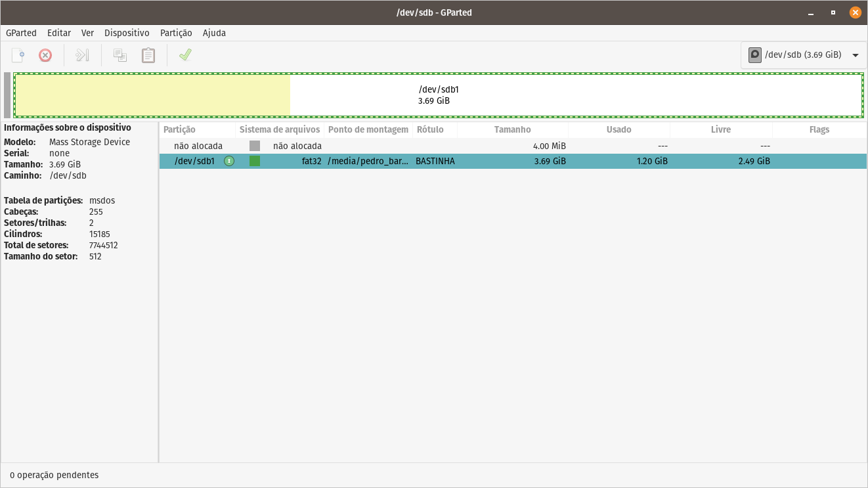Click the hard disk icon in the device selector
The width and height of the screenshot is (868, 488).
755,55
